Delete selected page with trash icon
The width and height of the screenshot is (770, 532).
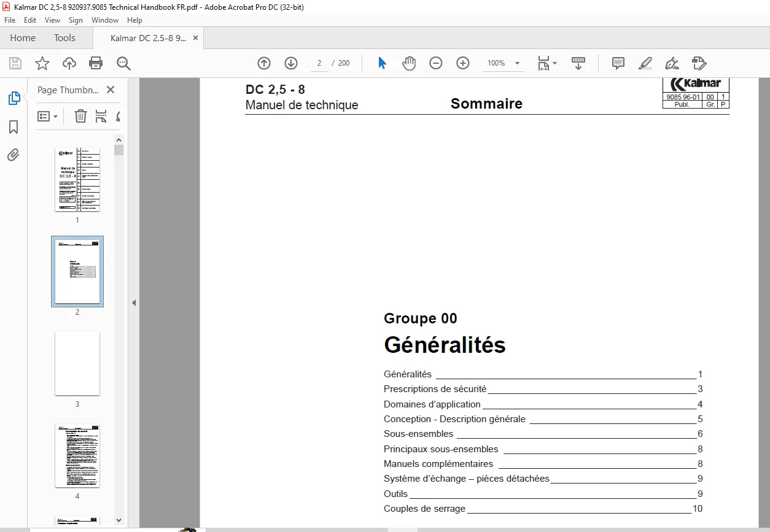pos(80,116)
